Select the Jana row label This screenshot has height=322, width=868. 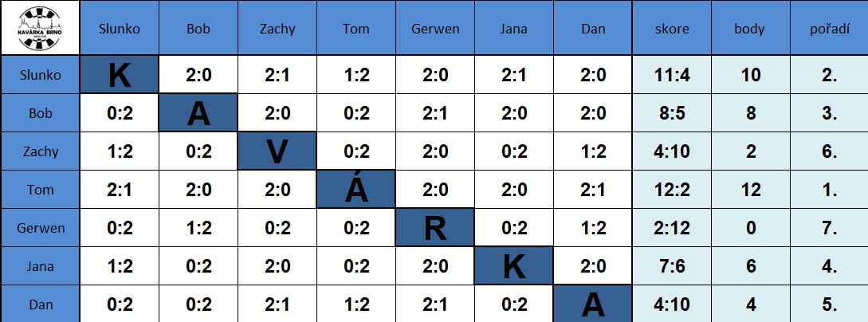click(x=40, y=266)
